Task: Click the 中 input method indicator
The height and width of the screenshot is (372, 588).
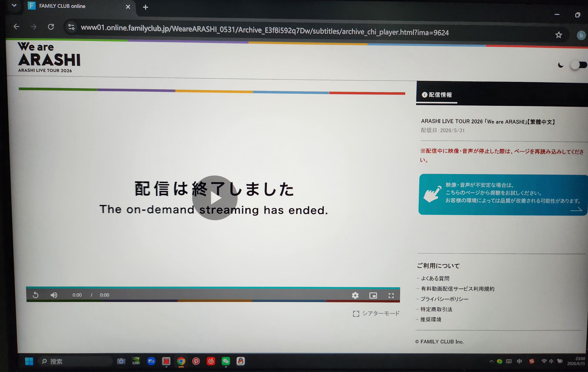Action: point(519,361)
